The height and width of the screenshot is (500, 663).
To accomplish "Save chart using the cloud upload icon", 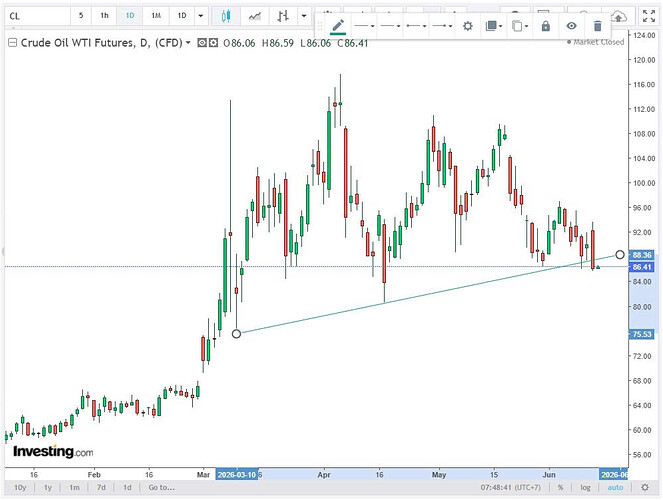I will (618, 17).
